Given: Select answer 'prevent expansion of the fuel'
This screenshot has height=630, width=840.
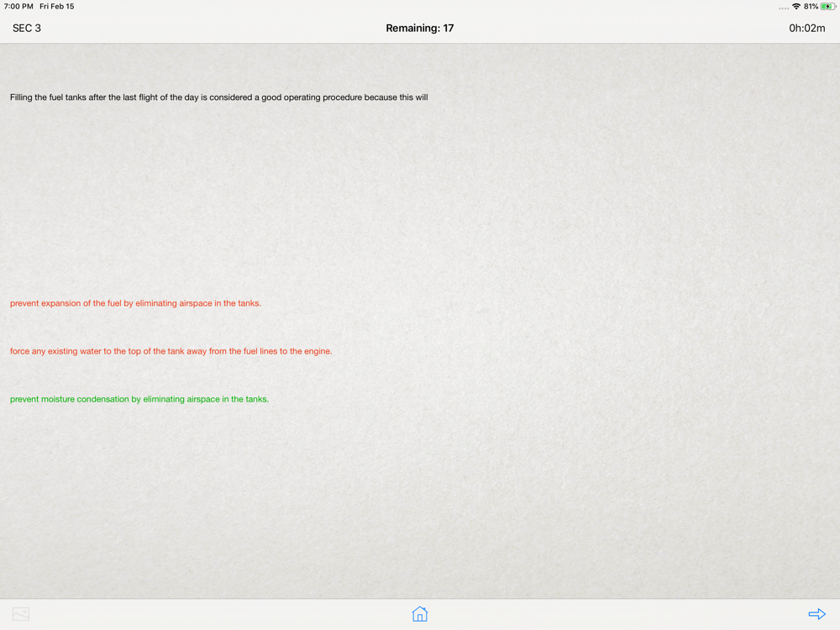Looking at the screenshot, I should tap(135, 303).
